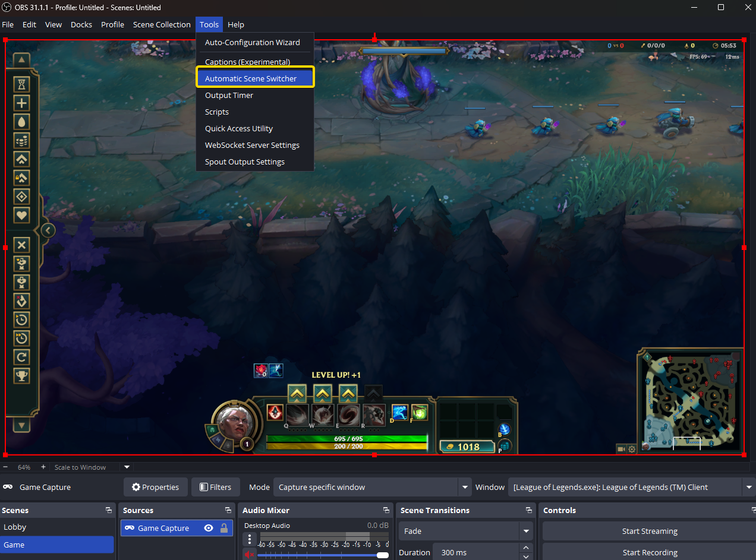The width and height of the screenshot is (756, 560).
Task: Click the trophy icon in game sidebar
Action: click(x=22, y=375)
